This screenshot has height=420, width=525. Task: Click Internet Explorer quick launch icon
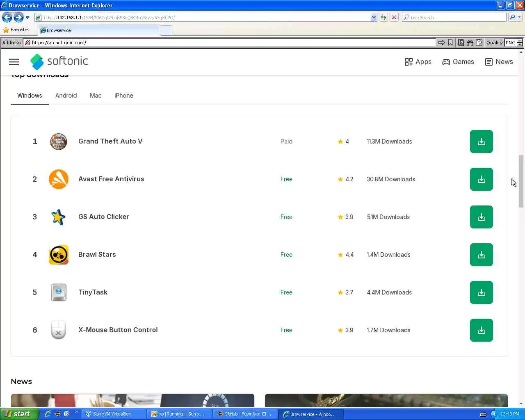coord(48,414)
